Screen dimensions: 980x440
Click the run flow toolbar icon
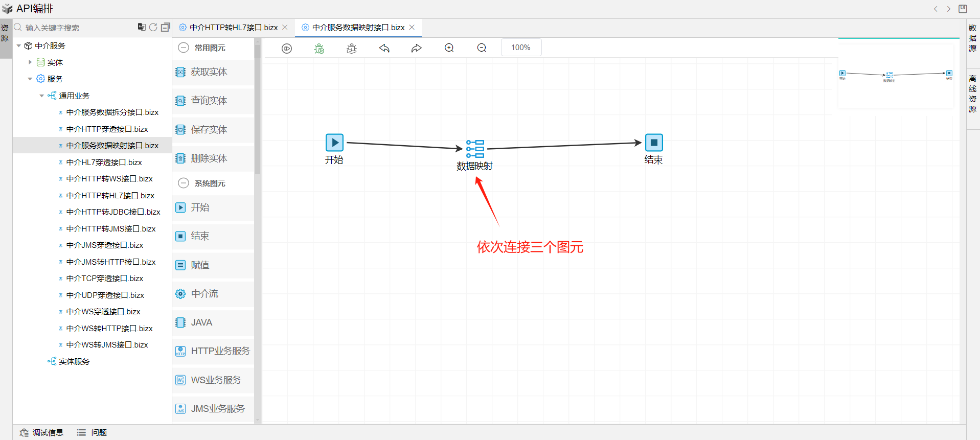pyautogui.click(x=287, y=48)
